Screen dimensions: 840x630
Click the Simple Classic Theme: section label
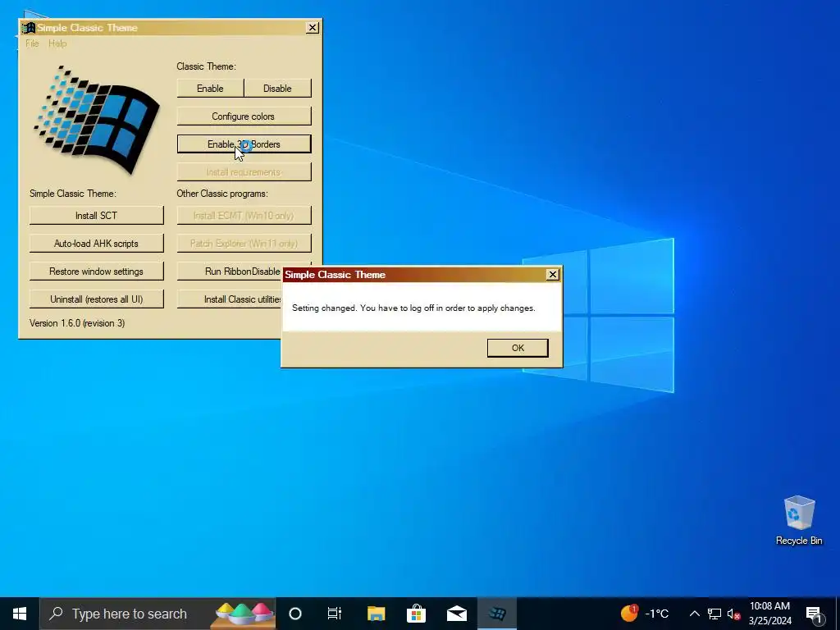coord(73,194)
